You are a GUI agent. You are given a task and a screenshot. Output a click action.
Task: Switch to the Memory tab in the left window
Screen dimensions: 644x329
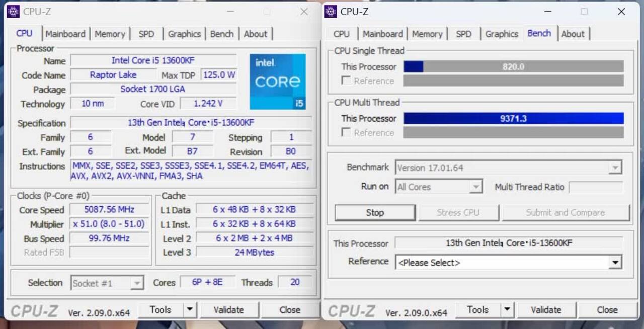110,33
